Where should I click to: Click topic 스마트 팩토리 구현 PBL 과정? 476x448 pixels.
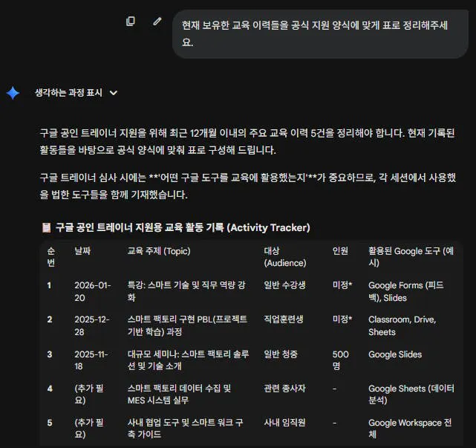click(x=187, y=325)
